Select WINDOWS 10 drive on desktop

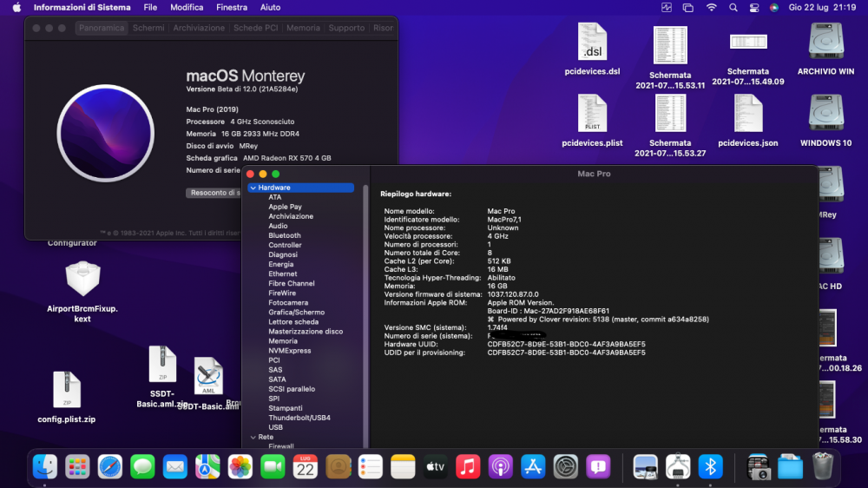point(826,120)
